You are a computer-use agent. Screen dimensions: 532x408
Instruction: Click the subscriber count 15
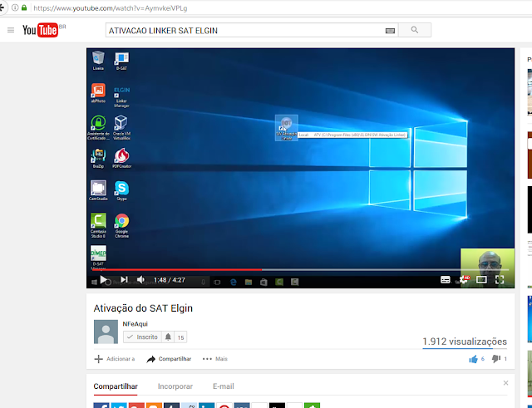tap(180, 337)
